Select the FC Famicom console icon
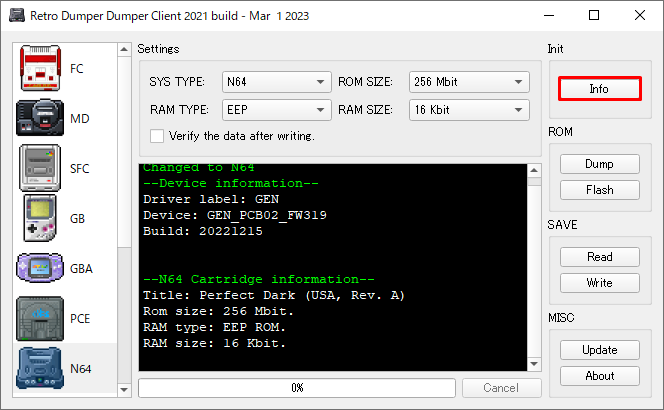Viewport: 664px width, 410px height. point(40,68)
